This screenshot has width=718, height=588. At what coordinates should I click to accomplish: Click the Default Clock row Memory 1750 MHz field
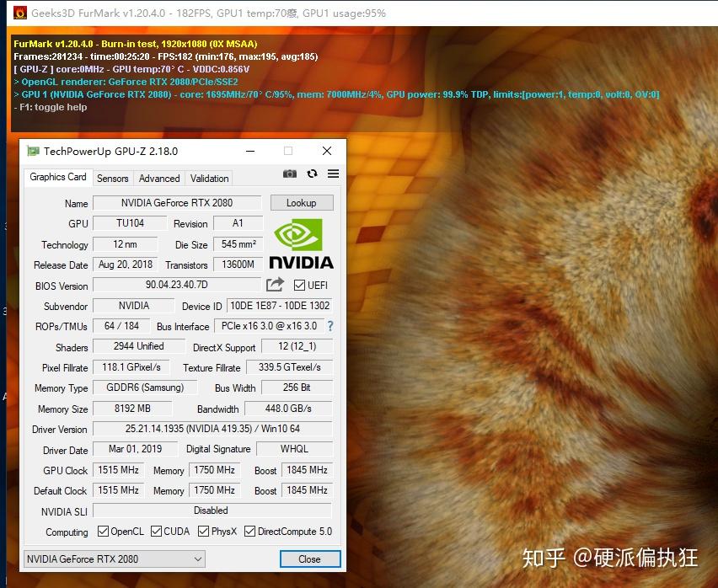214,490
